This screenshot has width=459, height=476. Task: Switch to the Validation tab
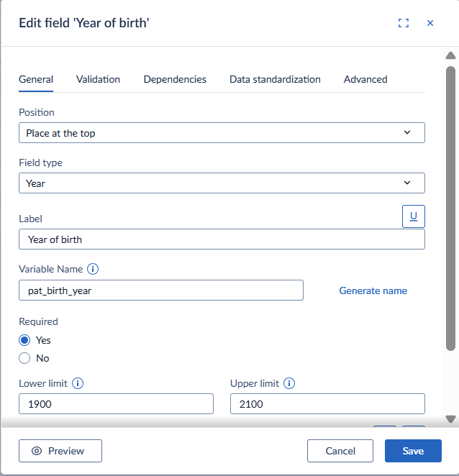click(98, 79)
